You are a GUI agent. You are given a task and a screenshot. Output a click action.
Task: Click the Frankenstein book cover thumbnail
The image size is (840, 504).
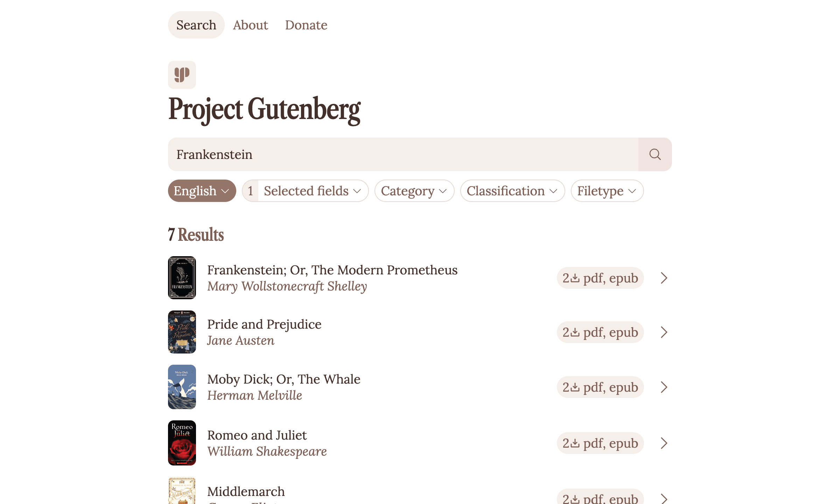182,277
